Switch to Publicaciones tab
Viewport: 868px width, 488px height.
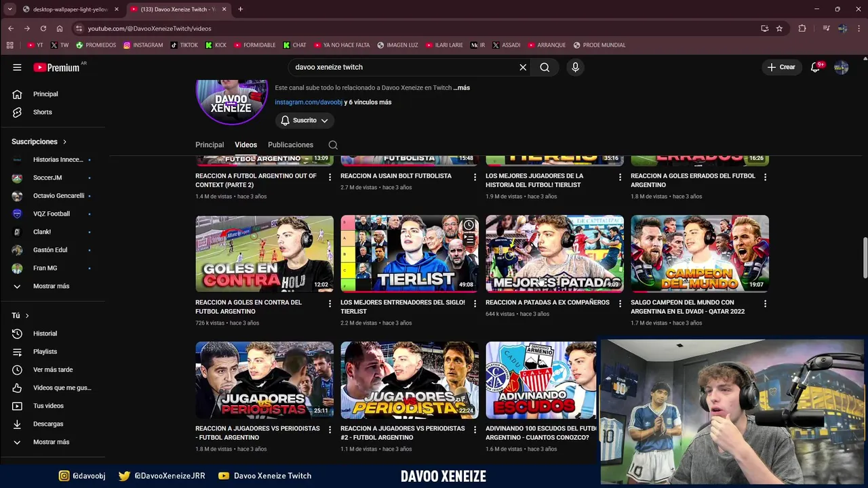pyautogui.click(x=290, y=145)
